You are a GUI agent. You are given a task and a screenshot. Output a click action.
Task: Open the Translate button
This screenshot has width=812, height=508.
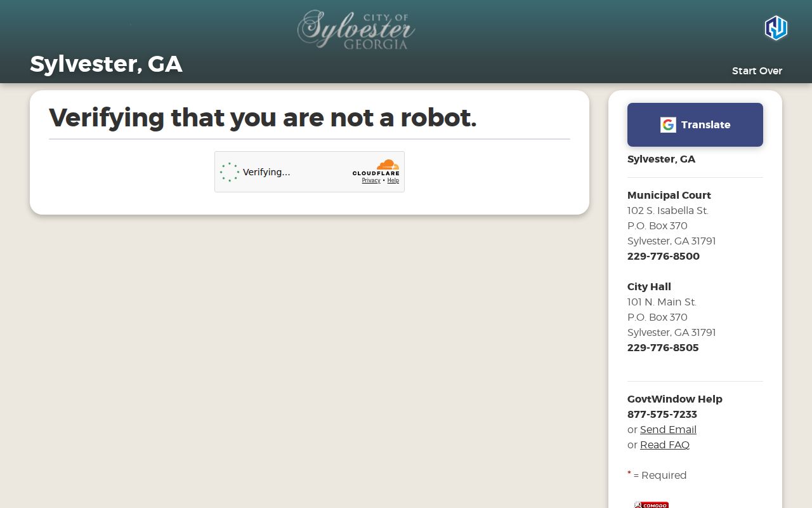[695, 125]
